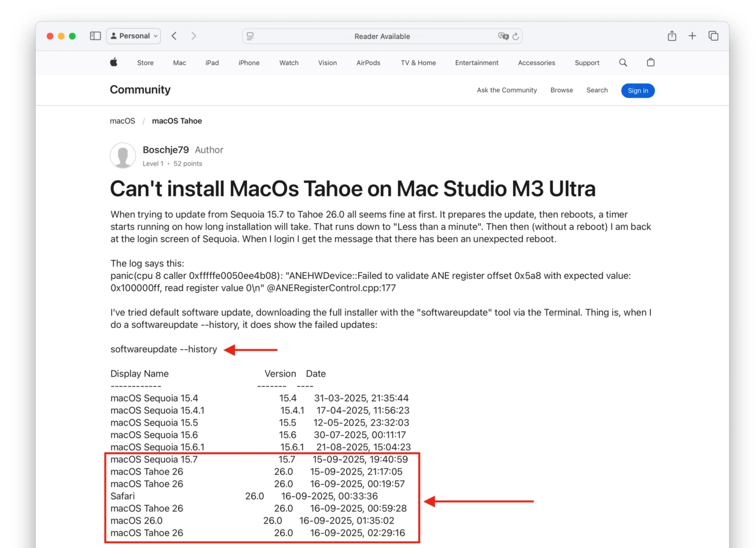
Task: Reload the page with the refresh icon
Action: [516, 36]
